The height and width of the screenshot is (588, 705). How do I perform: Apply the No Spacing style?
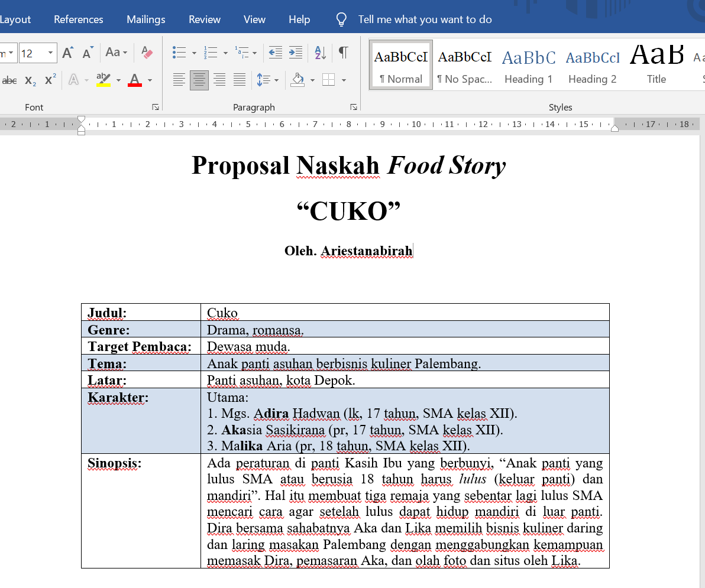point(464,64)
